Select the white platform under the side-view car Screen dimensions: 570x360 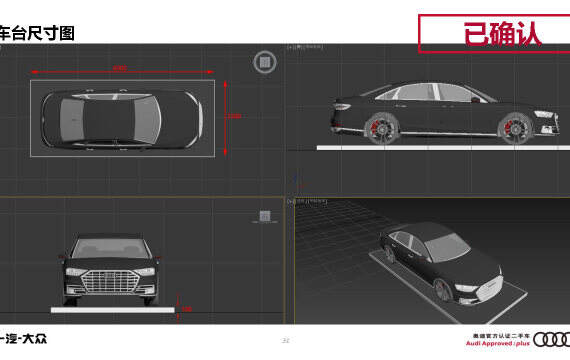[x=443, y=148]
